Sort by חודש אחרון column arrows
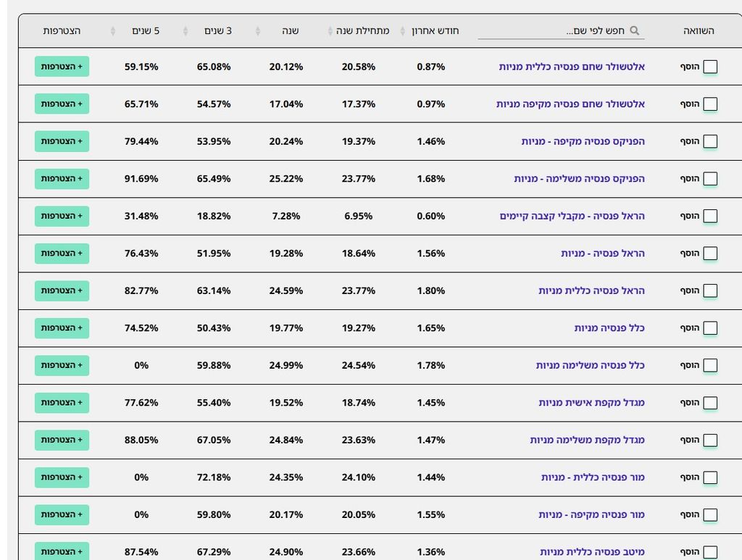 point(403,30)
